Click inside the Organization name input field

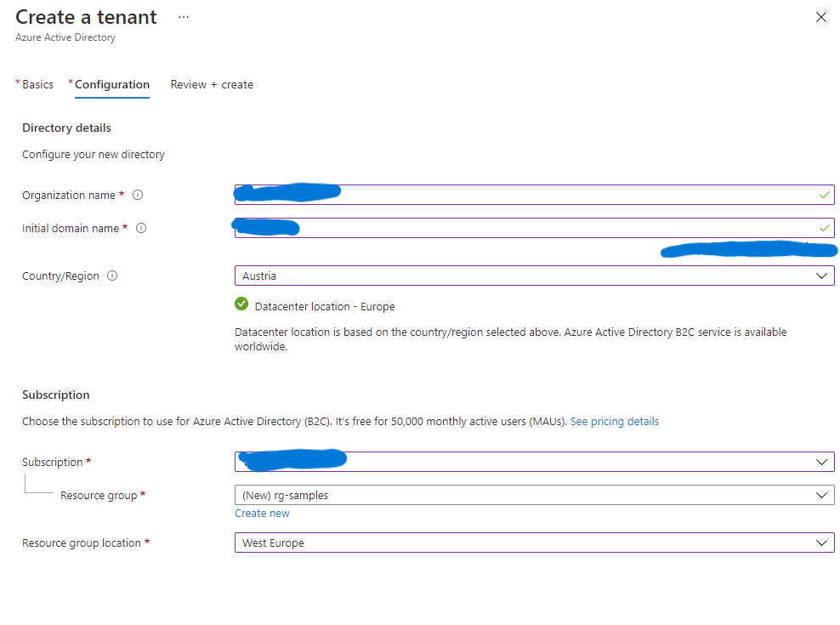coord(510,195)
